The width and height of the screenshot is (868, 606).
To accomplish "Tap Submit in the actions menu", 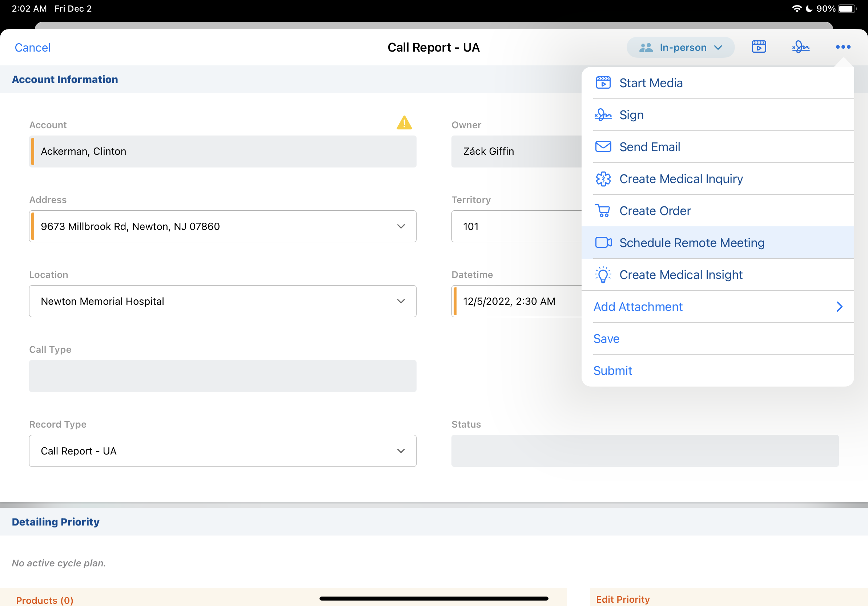I will pyautogui.click(x=612, y=371).
